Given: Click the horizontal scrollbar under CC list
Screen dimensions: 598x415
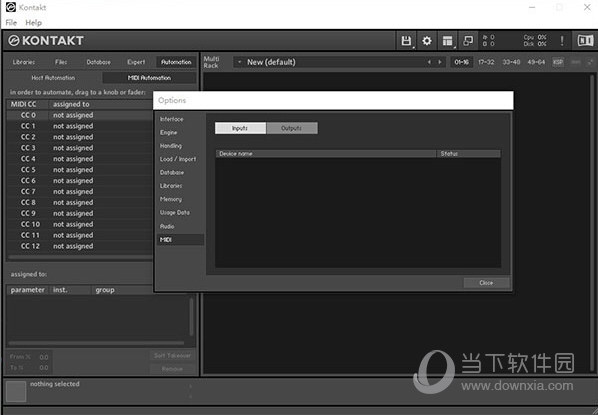Looking at the screenshot, I should point(80,257).
